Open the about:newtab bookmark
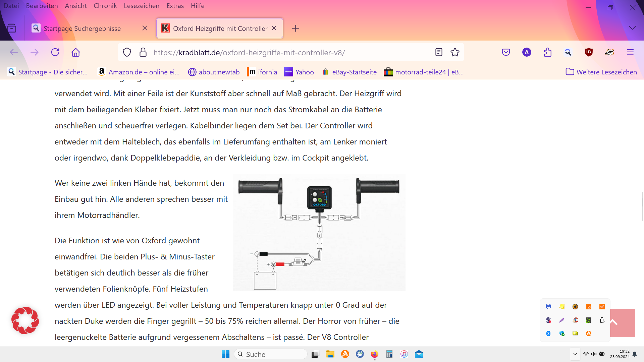The width and height of the screenshot is (644, 362). click(x=214, y=72)
